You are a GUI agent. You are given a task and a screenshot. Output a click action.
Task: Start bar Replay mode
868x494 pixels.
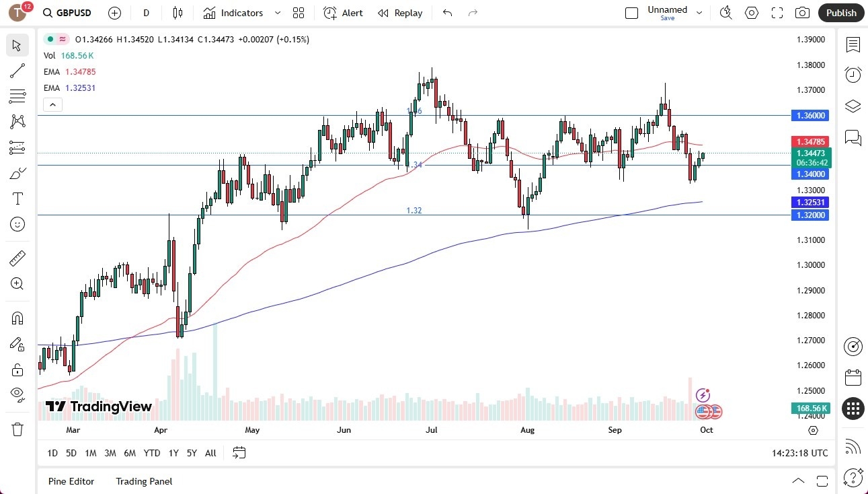[x=399, y=13]
